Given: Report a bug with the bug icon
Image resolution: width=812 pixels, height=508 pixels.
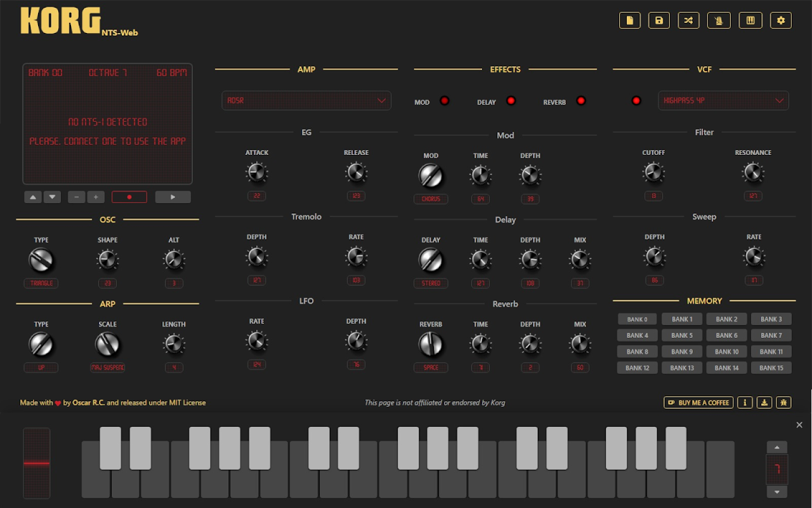Looking at the screenshot, I should pyautogui.click(x=784, y=403).
